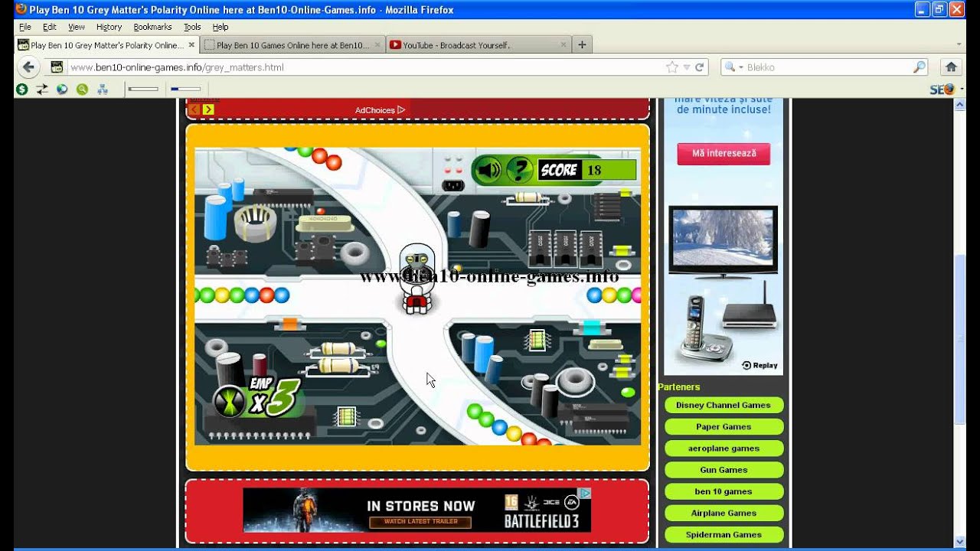Open a new tab with plus button

point(582,45)
